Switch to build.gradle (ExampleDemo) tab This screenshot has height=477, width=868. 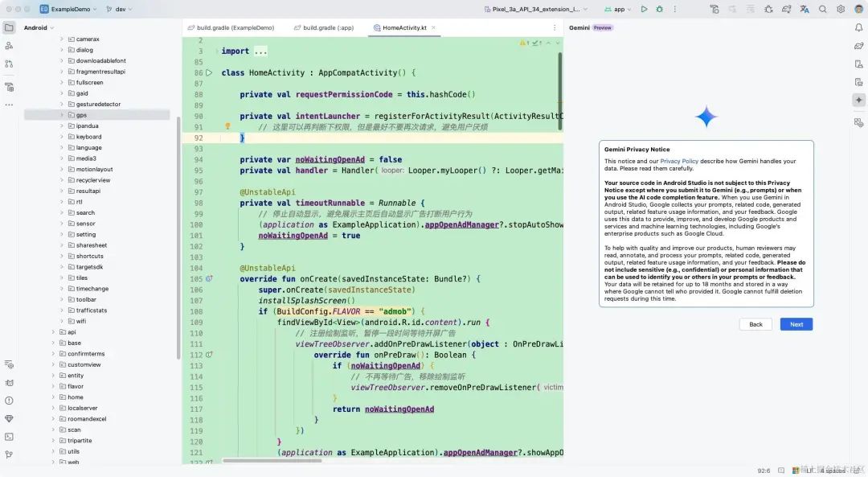[x=231, y=27]
